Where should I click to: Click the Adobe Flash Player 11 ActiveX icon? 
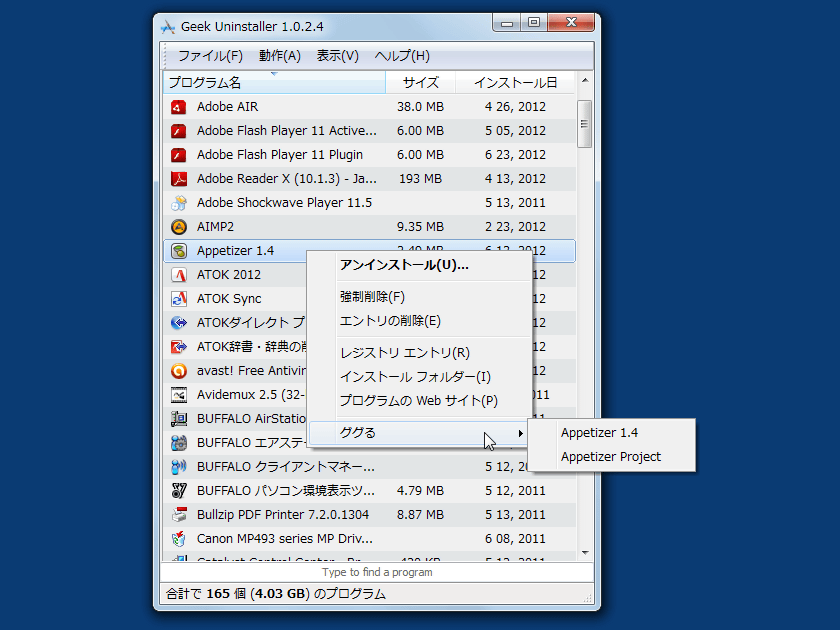coord(178,131)
